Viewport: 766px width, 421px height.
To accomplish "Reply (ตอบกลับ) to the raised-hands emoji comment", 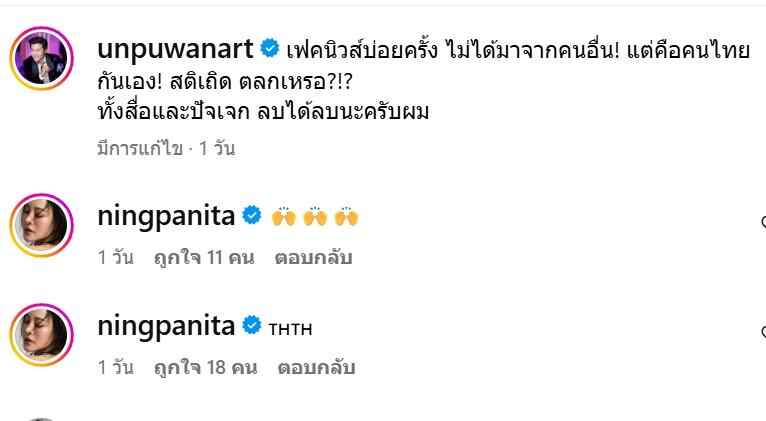I will pyautogui.click(x=313, y=257).
